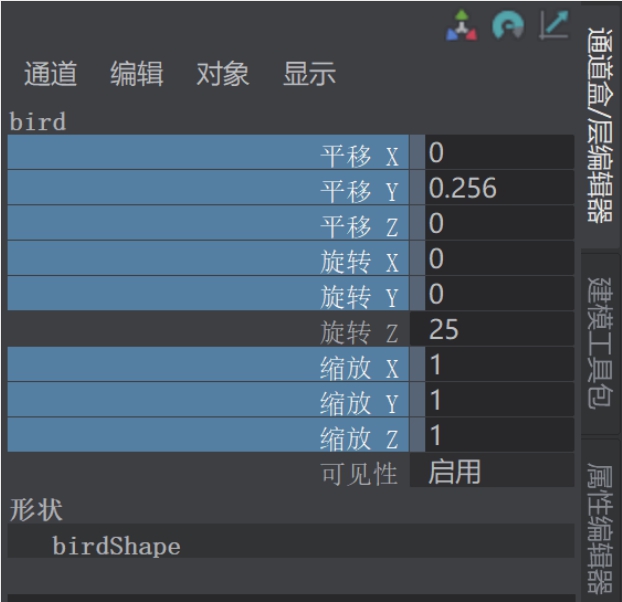Click the 平移 Z channel label
This screenshot has height=602, width=622.
(x=359, y=226)
